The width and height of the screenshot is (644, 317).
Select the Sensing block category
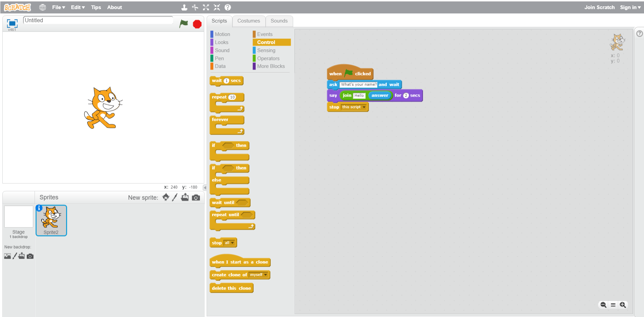(x=266, y=50)
